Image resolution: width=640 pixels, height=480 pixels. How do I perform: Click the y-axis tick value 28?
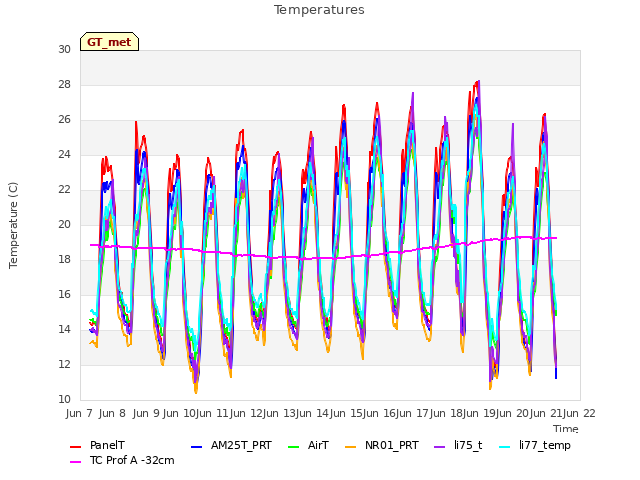64,85
